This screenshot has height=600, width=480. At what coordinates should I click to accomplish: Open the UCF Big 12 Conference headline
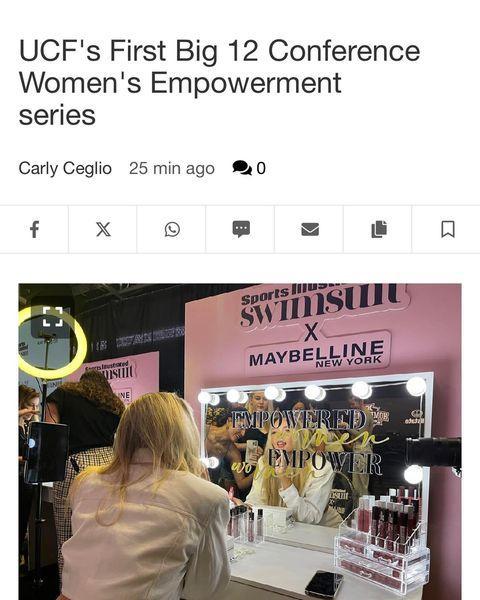pyautogui.click(x=219, y=83)
